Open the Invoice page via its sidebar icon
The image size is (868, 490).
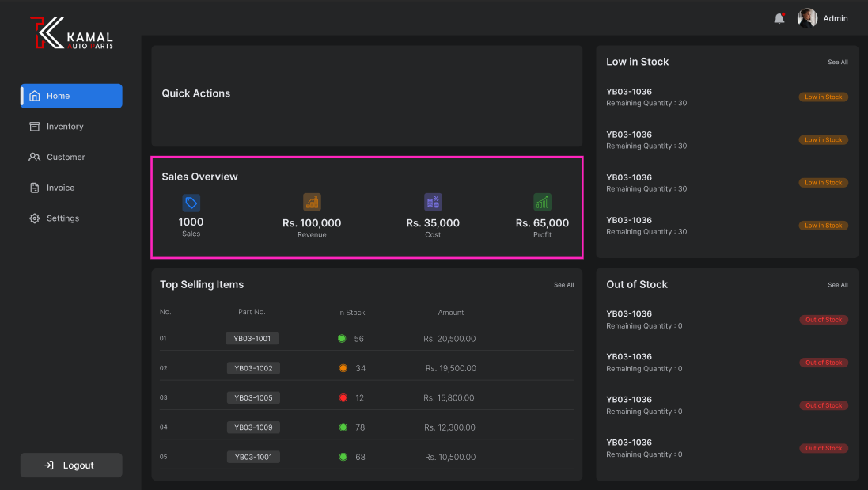tap(34, 188)
